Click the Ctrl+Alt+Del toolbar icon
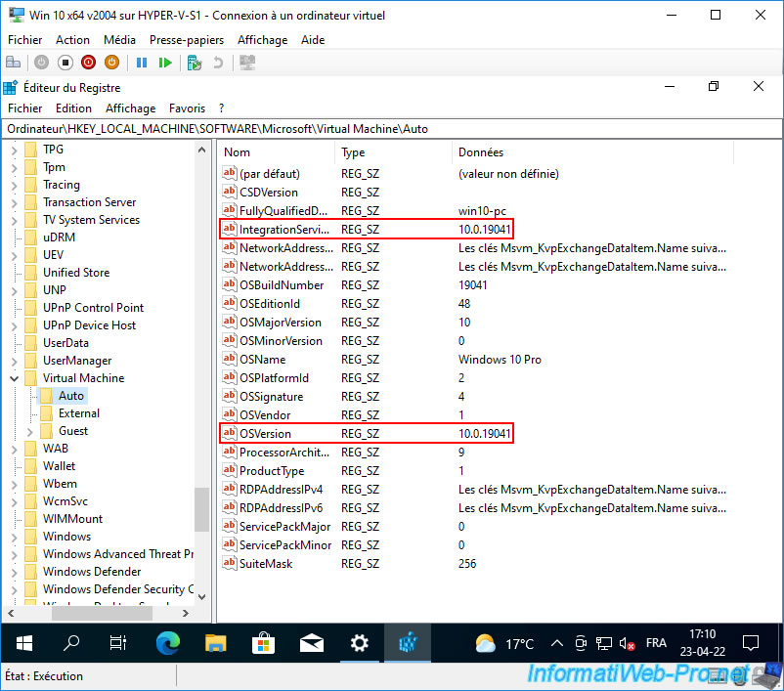Image resolution: width=784 pixels, height=691 pixels. click(x=13, y=63)
